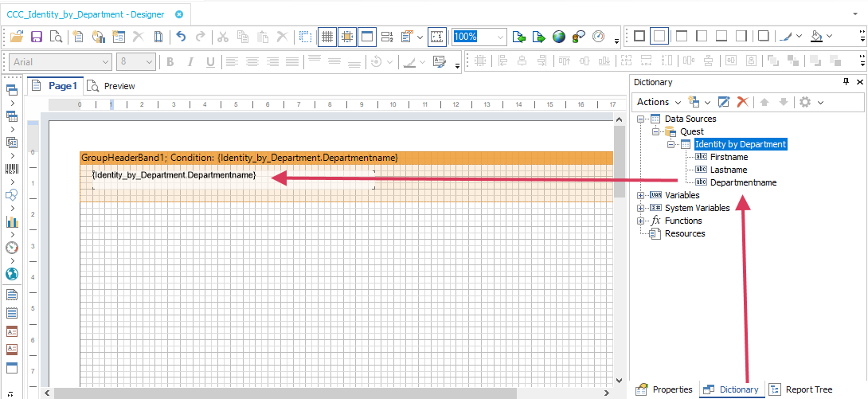The height and width of the screenshot is (399, 868).
Task: Click the export page green right-arrow icon
Action: [538, 37]
